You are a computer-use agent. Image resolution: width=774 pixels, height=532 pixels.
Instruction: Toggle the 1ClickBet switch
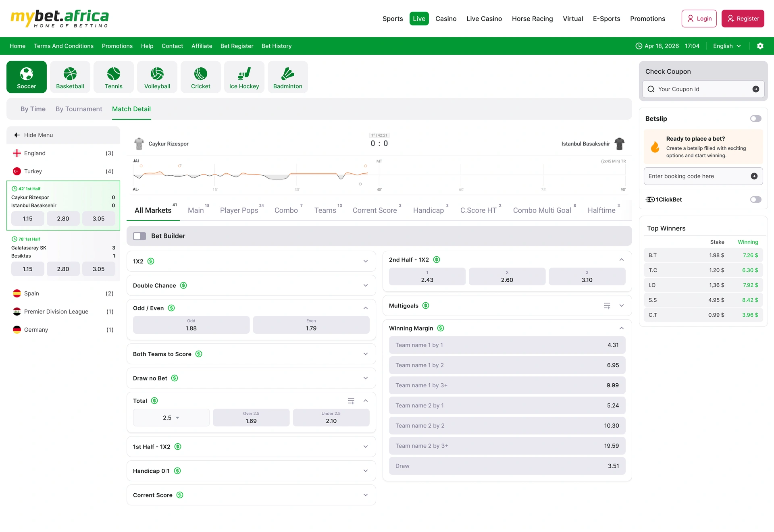click(x=756, y=199)
